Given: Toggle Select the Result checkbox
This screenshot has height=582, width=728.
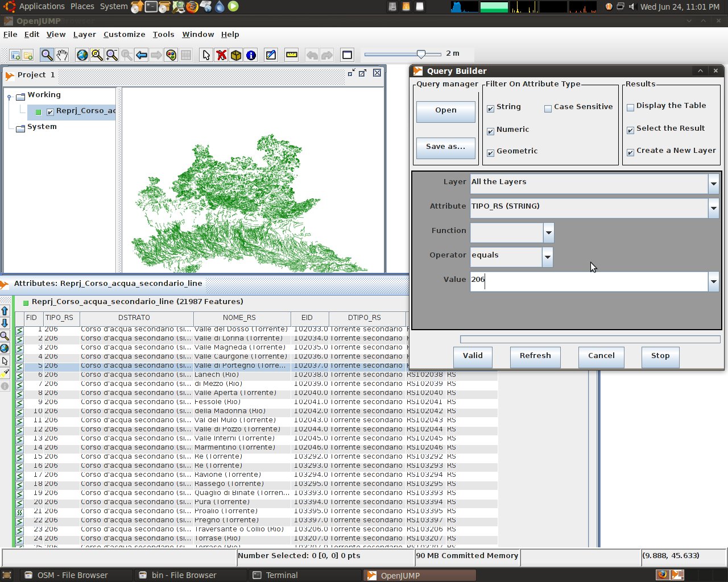Looking at the screenshot, I should 630,130.
